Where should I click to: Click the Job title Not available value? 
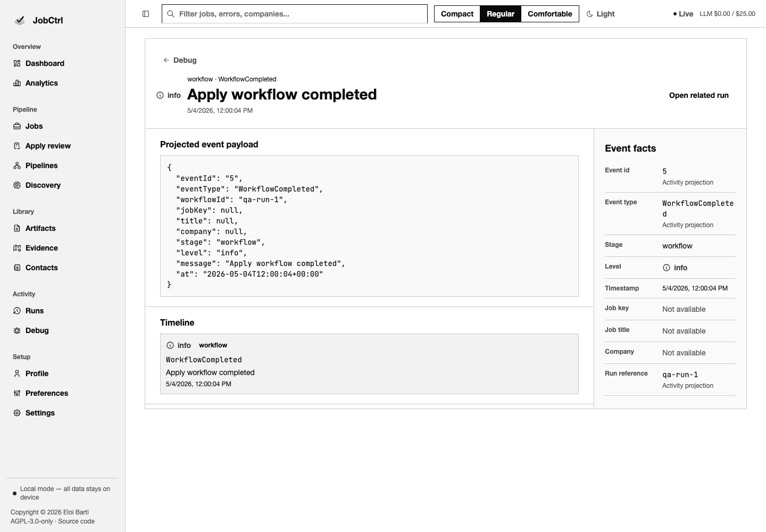pos(684,331)
